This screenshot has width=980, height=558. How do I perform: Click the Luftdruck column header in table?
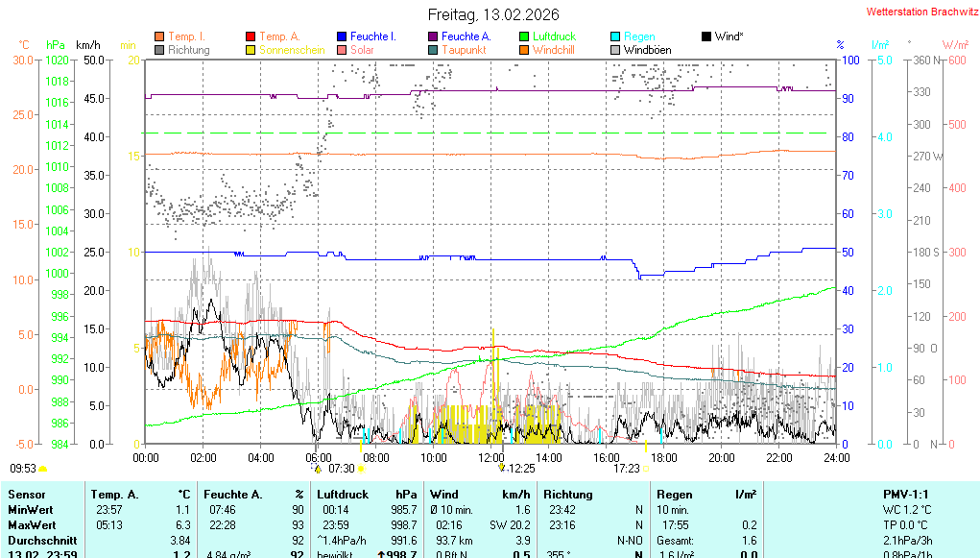(344, 494)
